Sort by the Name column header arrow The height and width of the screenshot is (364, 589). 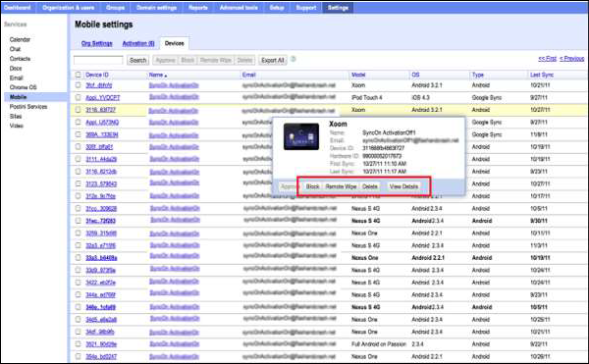point(166,76)
